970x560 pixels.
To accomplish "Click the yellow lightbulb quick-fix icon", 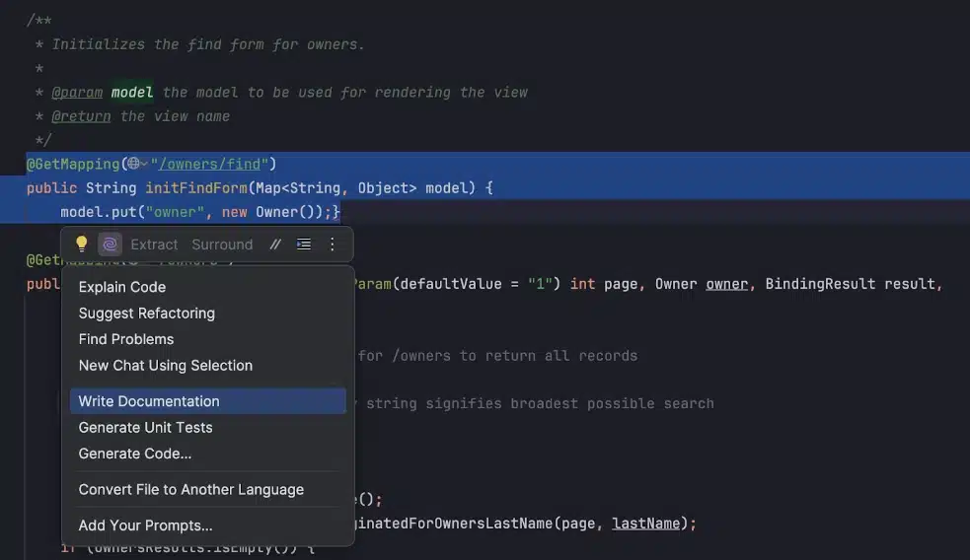I will 82,245.
